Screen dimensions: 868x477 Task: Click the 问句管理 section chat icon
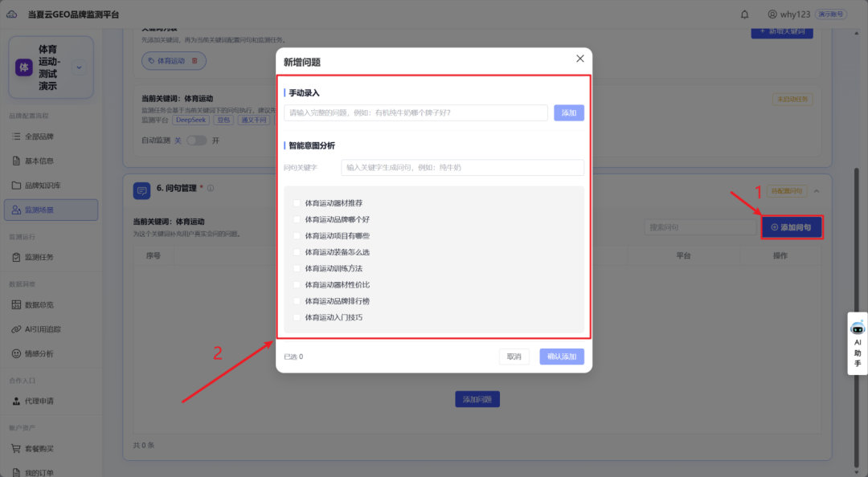coord(141,190)
